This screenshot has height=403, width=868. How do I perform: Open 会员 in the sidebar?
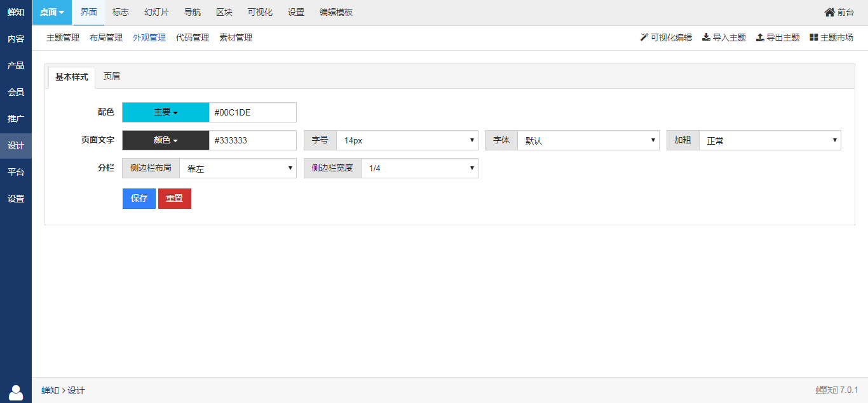16,92
